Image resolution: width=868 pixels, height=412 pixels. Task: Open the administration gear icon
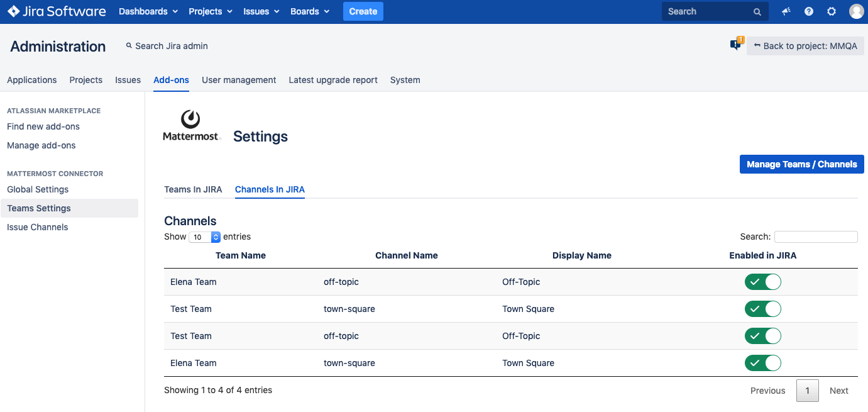click(832, 11)
